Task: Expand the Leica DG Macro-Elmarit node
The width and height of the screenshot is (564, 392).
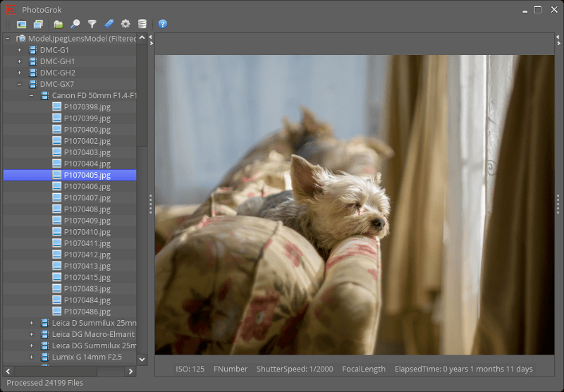Action: (31, 334)
